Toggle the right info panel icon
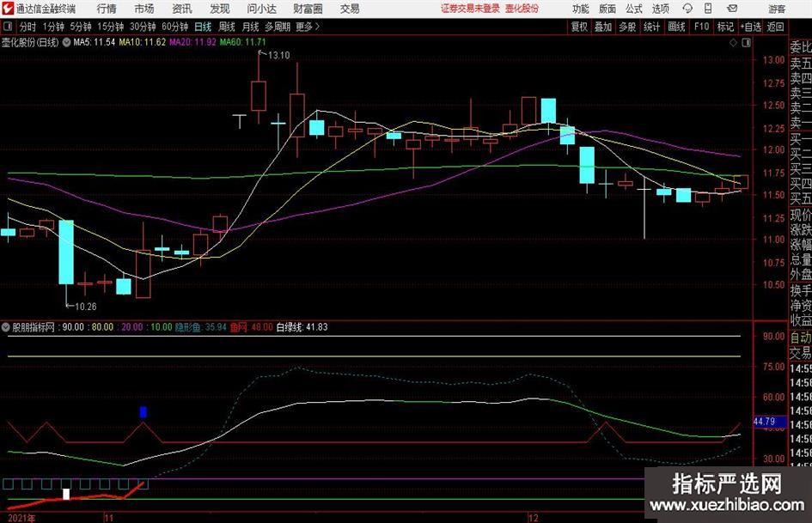Image resolution: width=812 pixels, height=523 pixels. pos(746,43)
